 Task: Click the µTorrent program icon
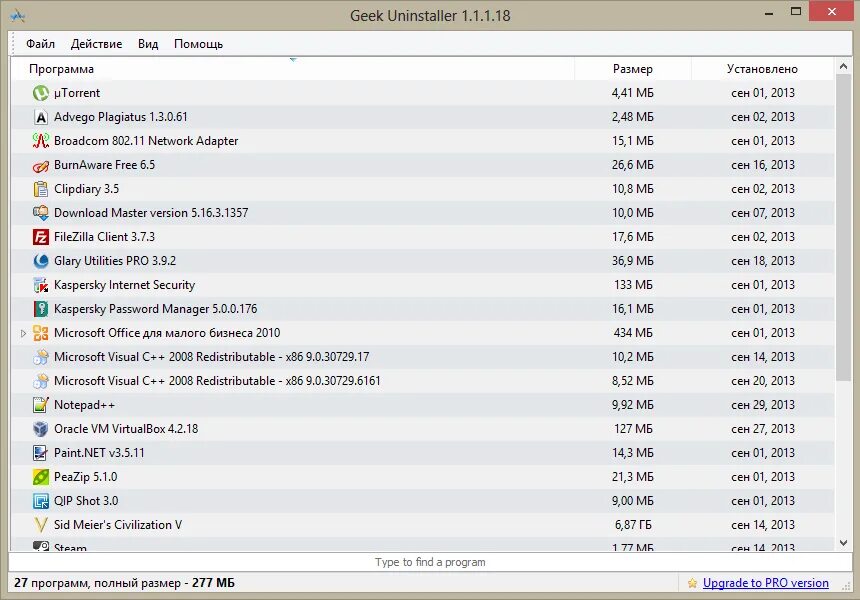click(41, 93)
